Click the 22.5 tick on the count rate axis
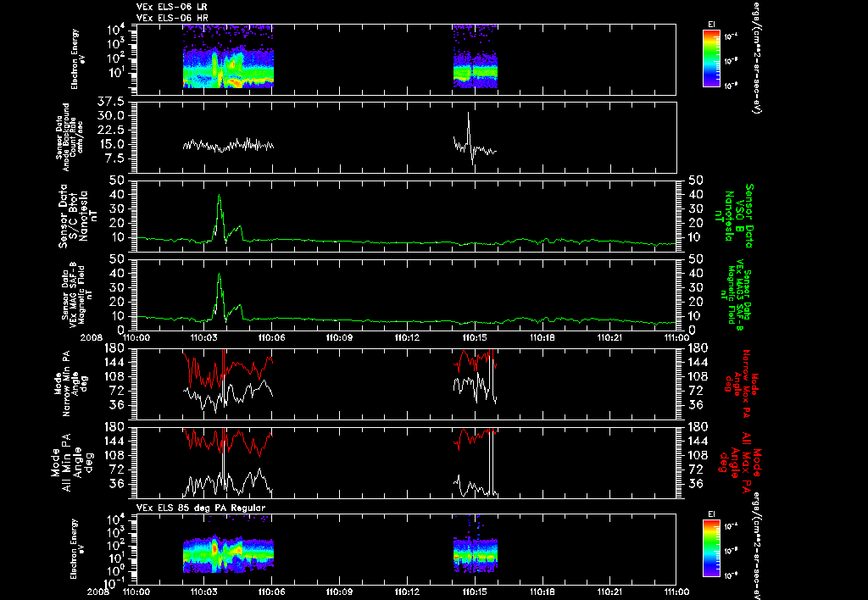 111,130
